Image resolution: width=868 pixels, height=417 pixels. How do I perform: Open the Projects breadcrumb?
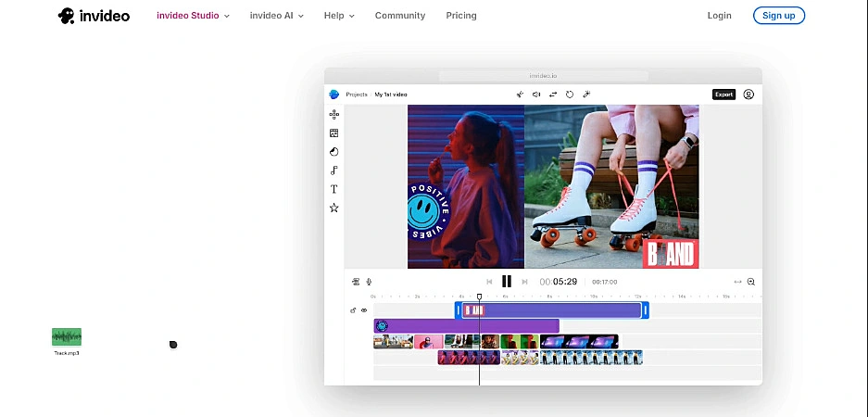click(x=357, y=95)
